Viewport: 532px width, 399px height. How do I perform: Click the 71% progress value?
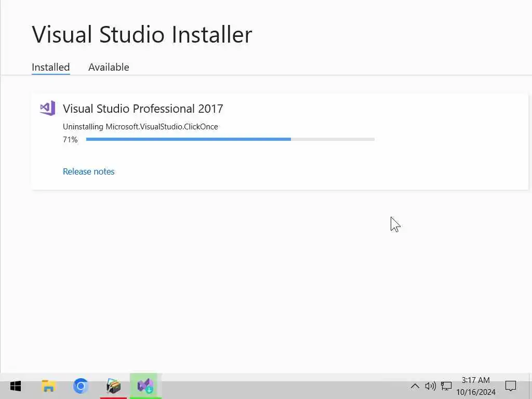(x=70, y=139)
